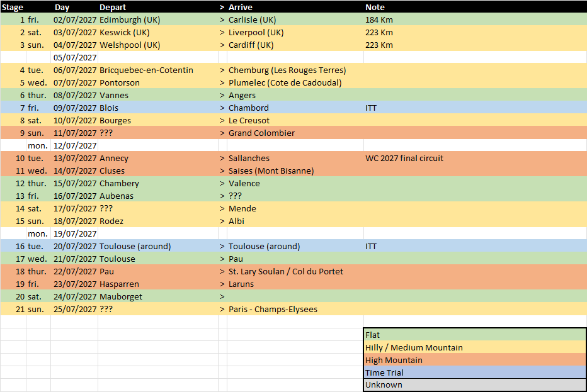Select the ITT note for Toulouse stage
The width and height of the screenshot is (587, 392).
[475, 247]
